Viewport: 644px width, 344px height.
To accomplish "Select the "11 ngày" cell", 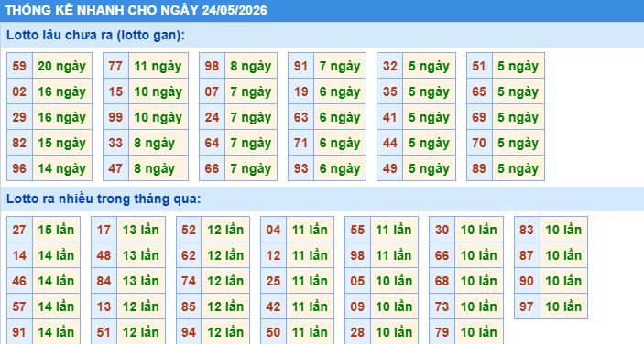I will pyautogui.click(x=158, y=66).
